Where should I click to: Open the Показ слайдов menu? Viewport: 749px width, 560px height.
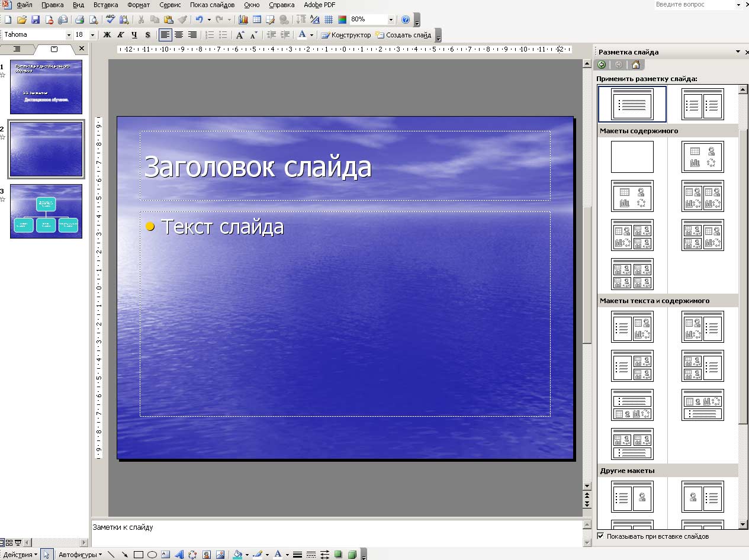pos(212,5)
